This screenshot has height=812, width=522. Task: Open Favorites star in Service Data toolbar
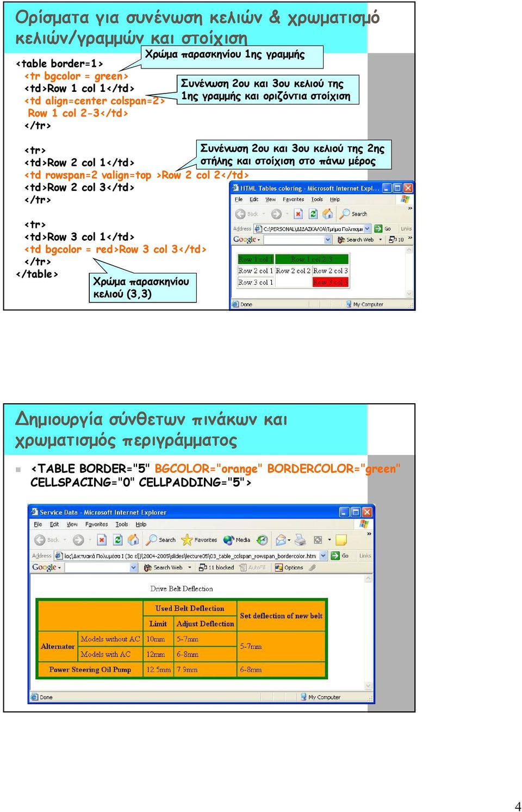tap(199, 540)
